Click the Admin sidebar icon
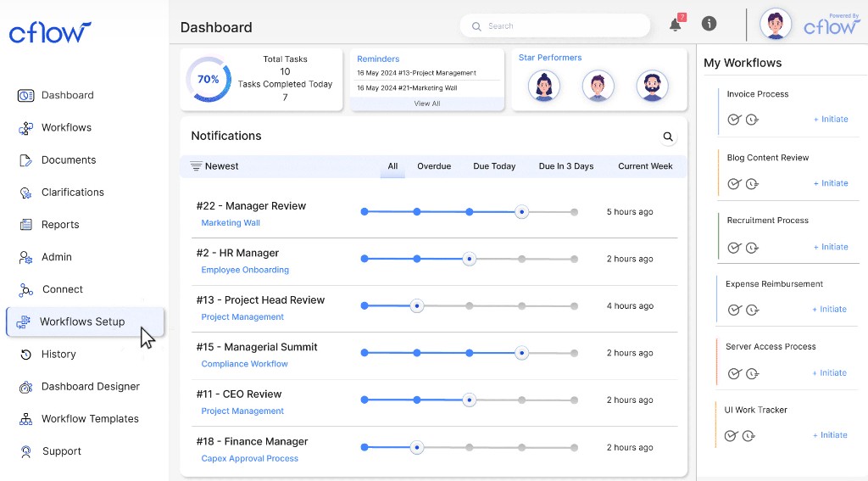Viewport: 868px width, 481px height. 25,257
